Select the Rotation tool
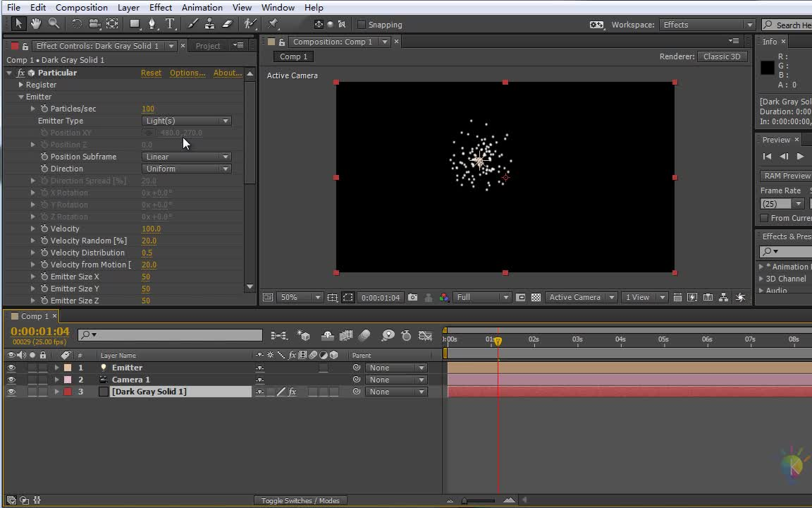Screen dimensions: 812x508 (76, 24)
